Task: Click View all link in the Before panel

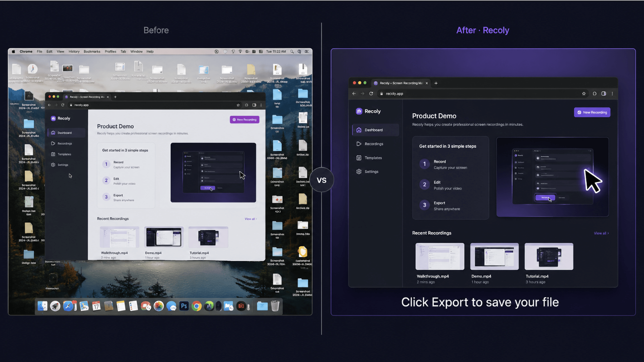Action: (x=251, y=219)
